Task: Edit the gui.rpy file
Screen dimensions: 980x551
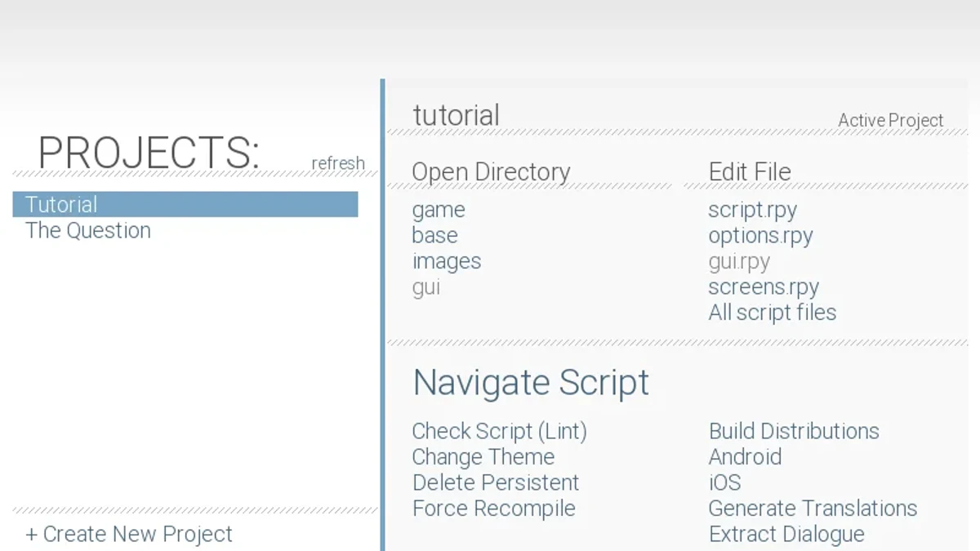Action: tap(739, 262)
